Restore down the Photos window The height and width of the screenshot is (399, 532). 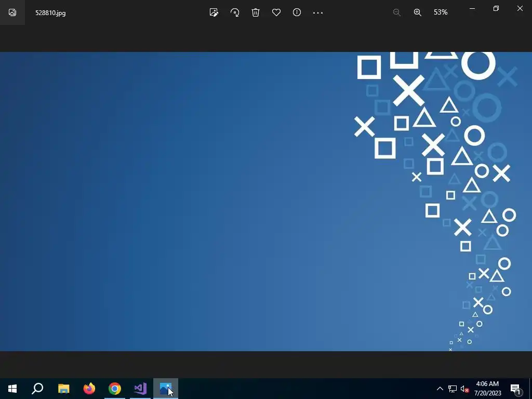(496, 8)
